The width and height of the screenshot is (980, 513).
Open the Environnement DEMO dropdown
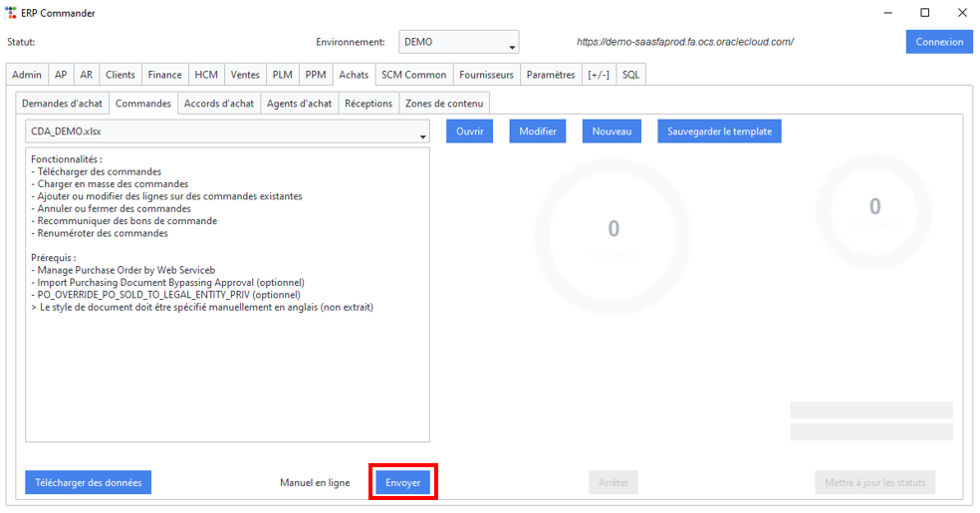pyautogui.click(x=459, y=42)
